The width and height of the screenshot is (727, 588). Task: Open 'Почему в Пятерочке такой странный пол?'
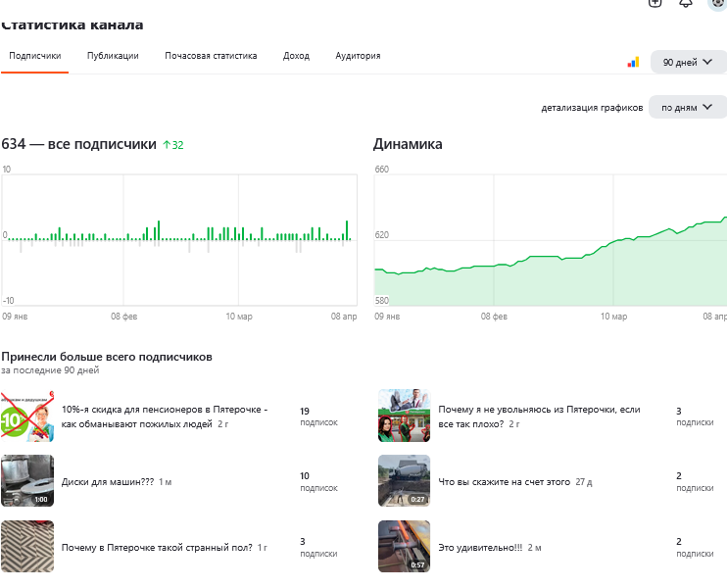pyautogui.click(x=157, y=547)
